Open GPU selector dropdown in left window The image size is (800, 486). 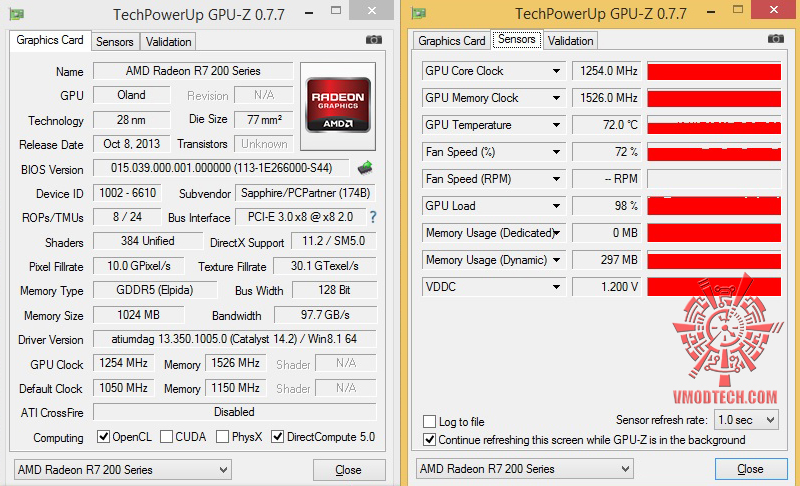pos(122,470)
